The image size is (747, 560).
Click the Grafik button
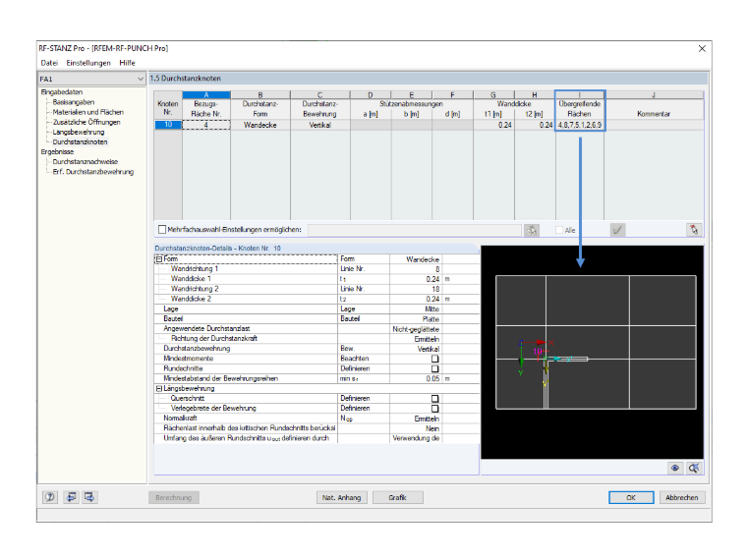pyautogui.click(x=397, y=498)
